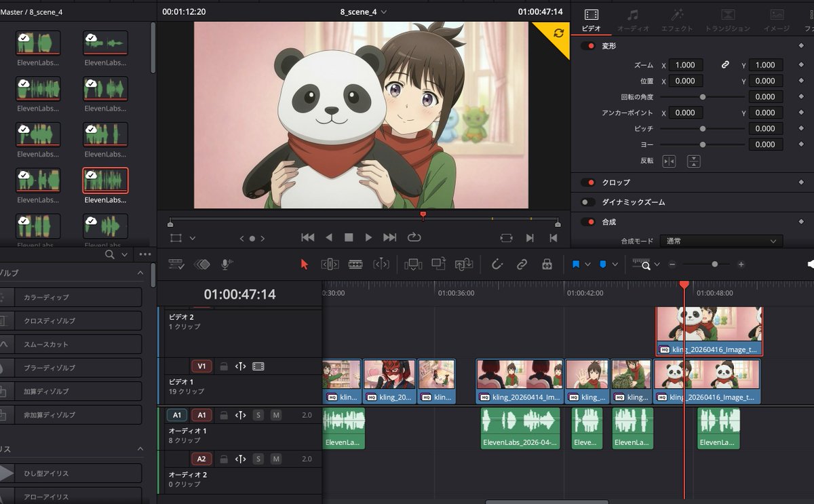The height and width of the screenshot is (504, 814).
Task: Switch to ビデオ inspector tab
Action: [592, 20]
